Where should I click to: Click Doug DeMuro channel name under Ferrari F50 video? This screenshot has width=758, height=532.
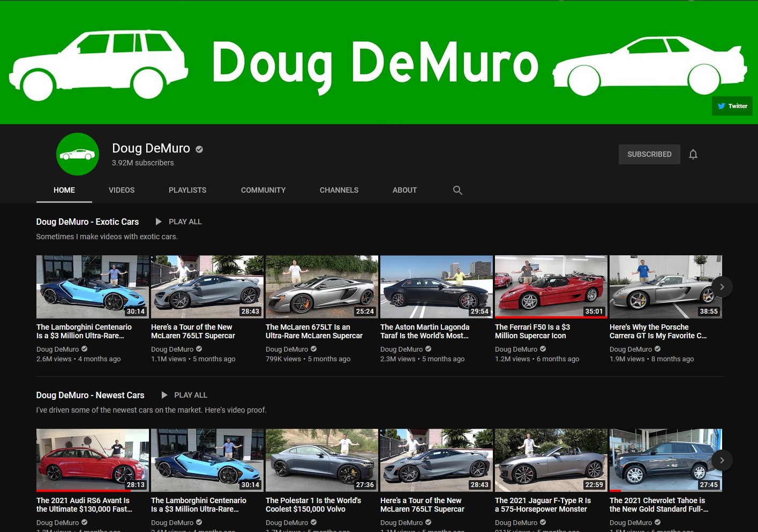pyautogui.click(x=516, y=349)
